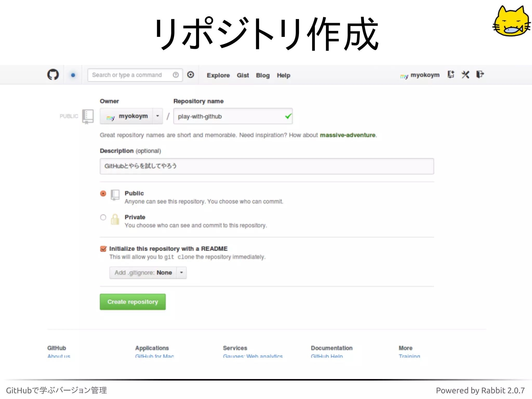
Task: Click the Repository name label
Action: [x=198, y=101]
